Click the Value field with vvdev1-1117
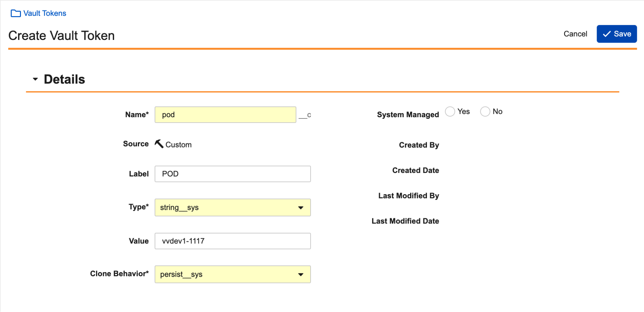644x312 pixels. pos(232,241)
